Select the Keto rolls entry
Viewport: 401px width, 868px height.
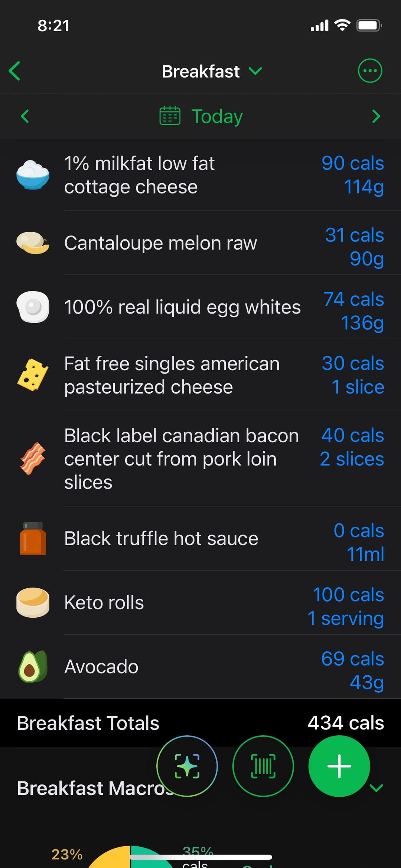tap(104, 602)
